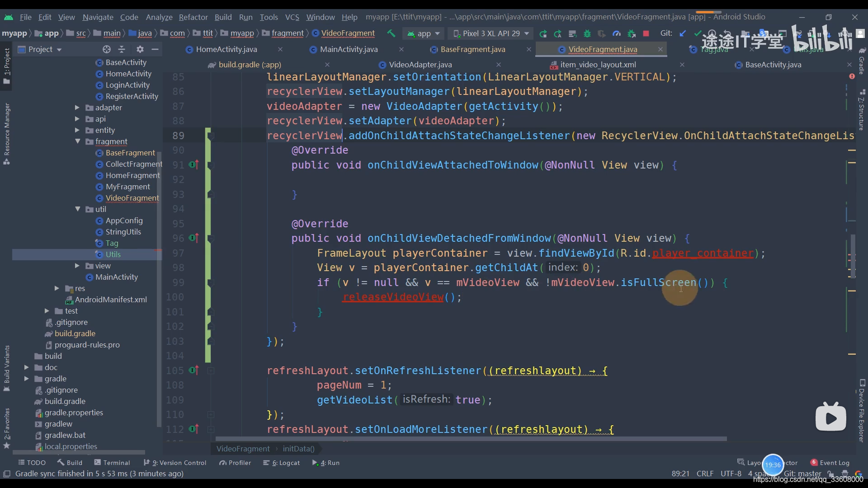Open the app run configuration dropdown

[x=424, y=33]
